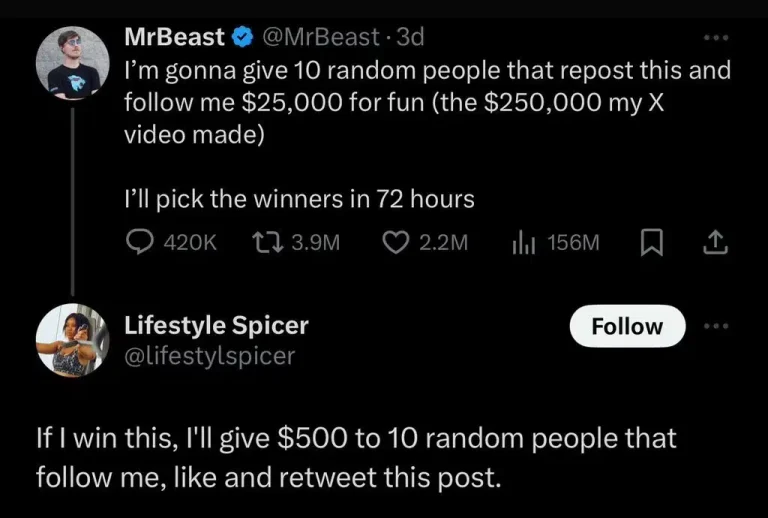
Task: Open more options beside the Follow button
Action: 716,327
